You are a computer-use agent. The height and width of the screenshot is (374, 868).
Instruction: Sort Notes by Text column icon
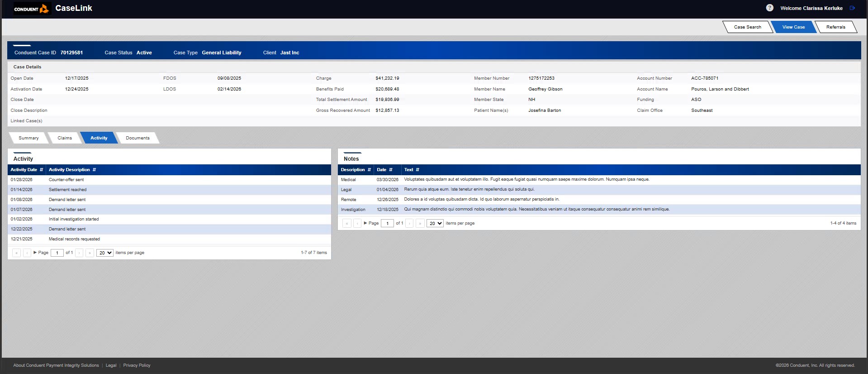click(417, 170)
